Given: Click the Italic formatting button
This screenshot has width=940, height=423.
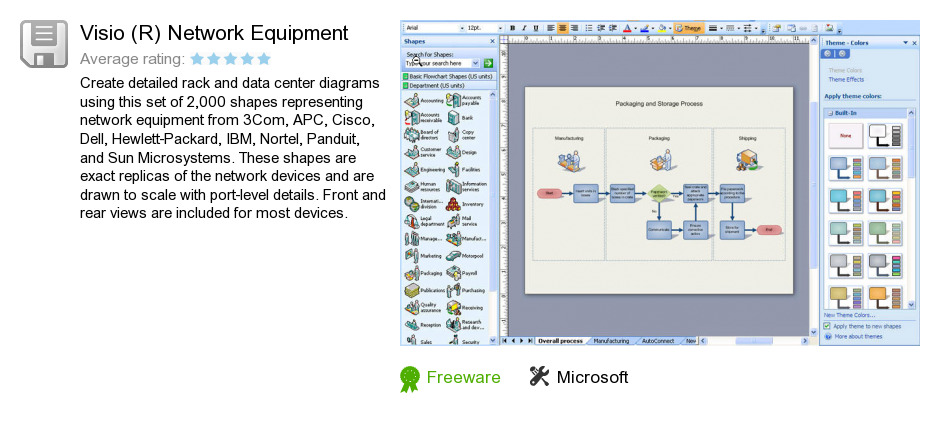Looking at the screenshot, I should tap(523, 28).
